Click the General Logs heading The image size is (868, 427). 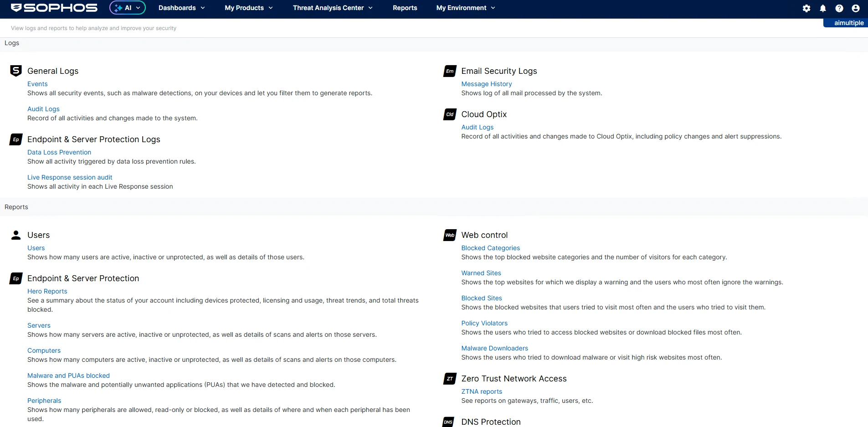53,71
